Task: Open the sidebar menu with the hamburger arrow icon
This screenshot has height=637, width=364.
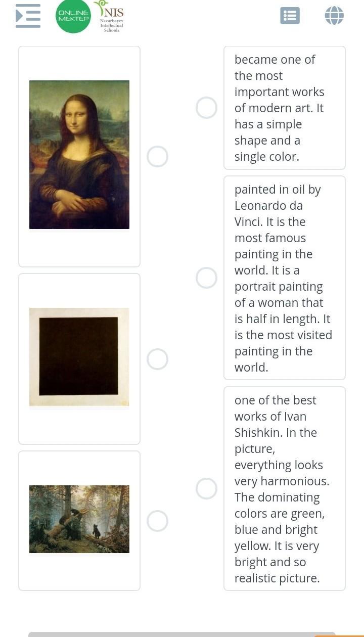Action: [28, 16]
